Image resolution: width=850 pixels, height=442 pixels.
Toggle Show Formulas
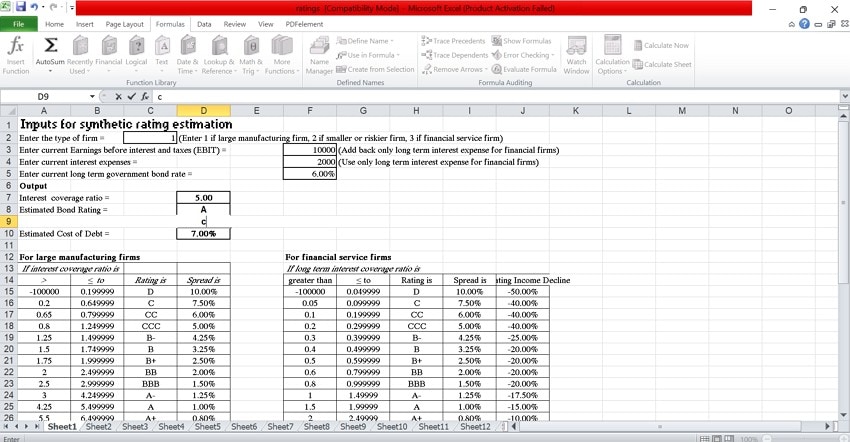coord(521,41)
